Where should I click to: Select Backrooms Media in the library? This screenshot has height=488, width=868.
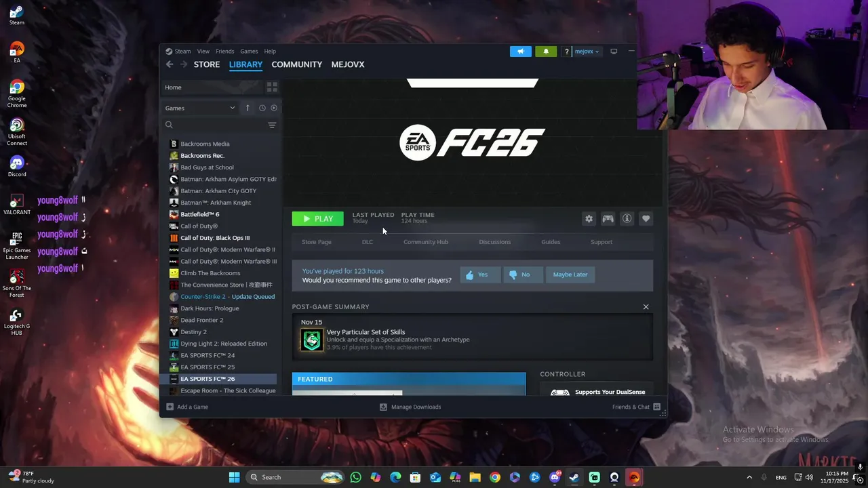[x=219, y=144]
